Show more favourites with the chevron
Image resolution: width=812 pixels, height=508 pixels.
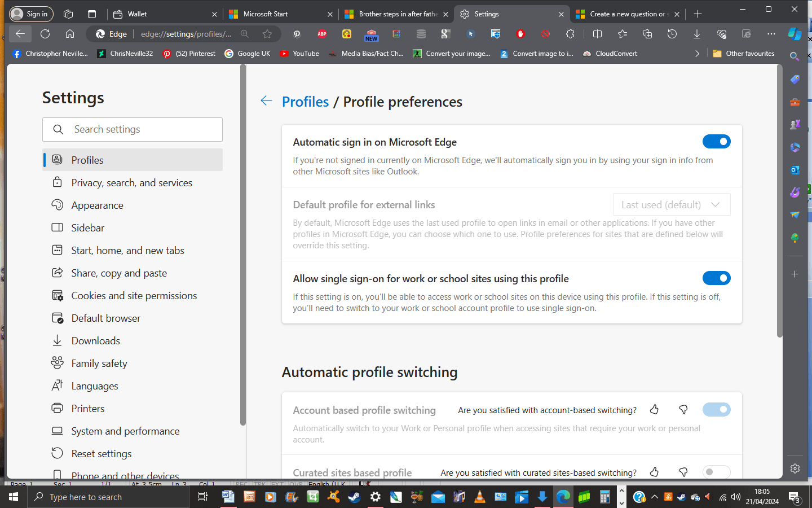(698, 53)
